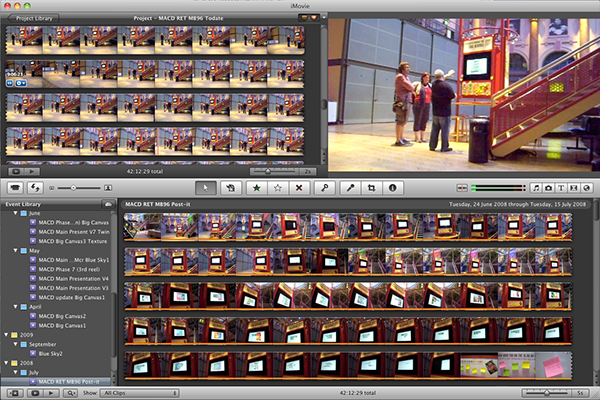Select the pink post-it note clip in the event browser

click(554, 365)
